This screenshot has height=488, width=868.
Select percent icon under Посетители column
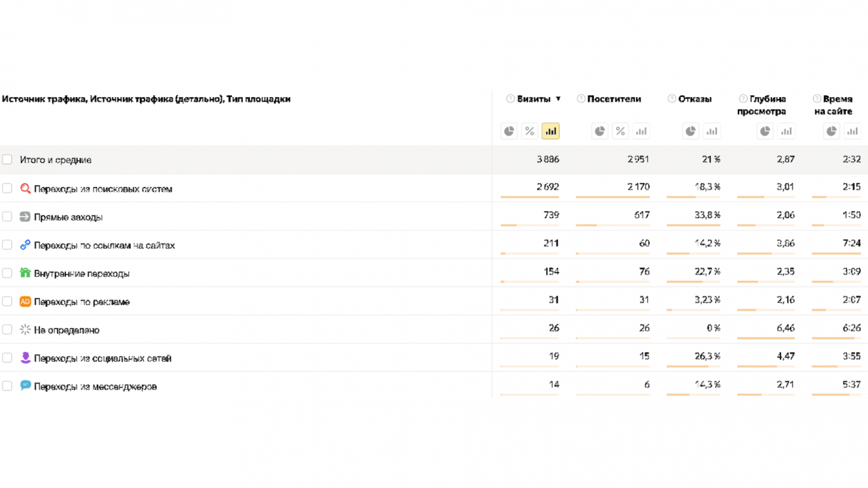pyautogui.click(x=621, y=131)
